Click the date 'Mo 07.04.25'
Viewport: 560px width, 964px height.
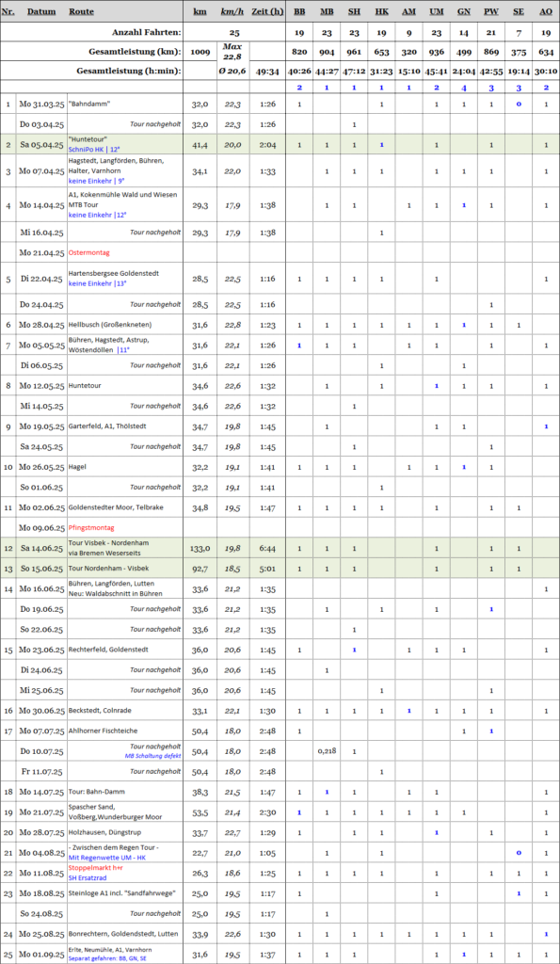pyautogui.click(x=41, y=169)
